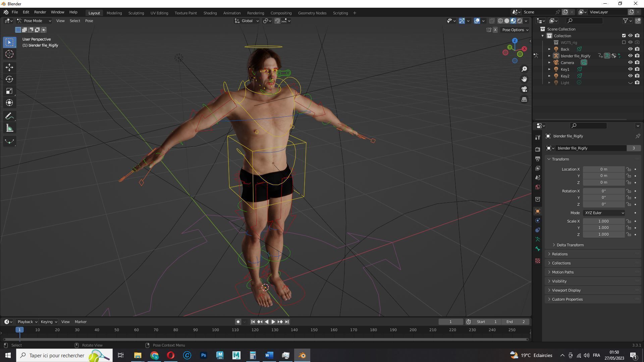Hide the Camera object in viewport
This screenshot has width=644, height=362.
click(x=630, y=63)
